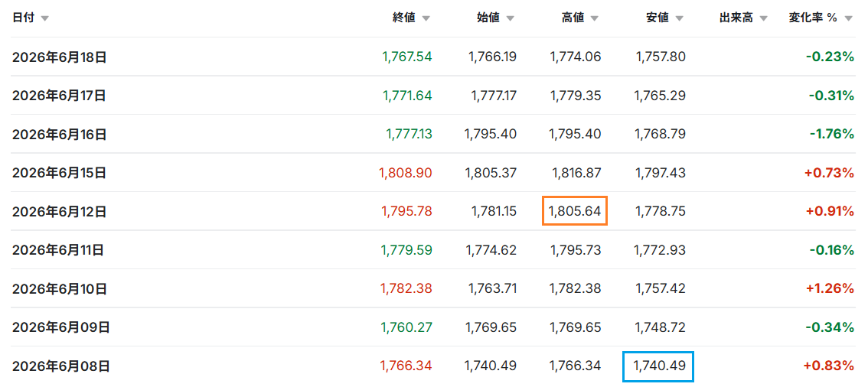The height and width of the screenshot is (387, 868).
Task: Select the 2026年6月09日 row date
Action: (x=61, y=327)
